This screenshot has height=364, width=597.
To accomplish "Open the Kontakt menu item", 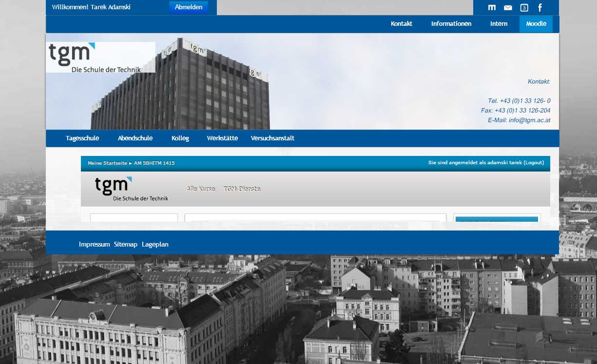I will (402, 24).
